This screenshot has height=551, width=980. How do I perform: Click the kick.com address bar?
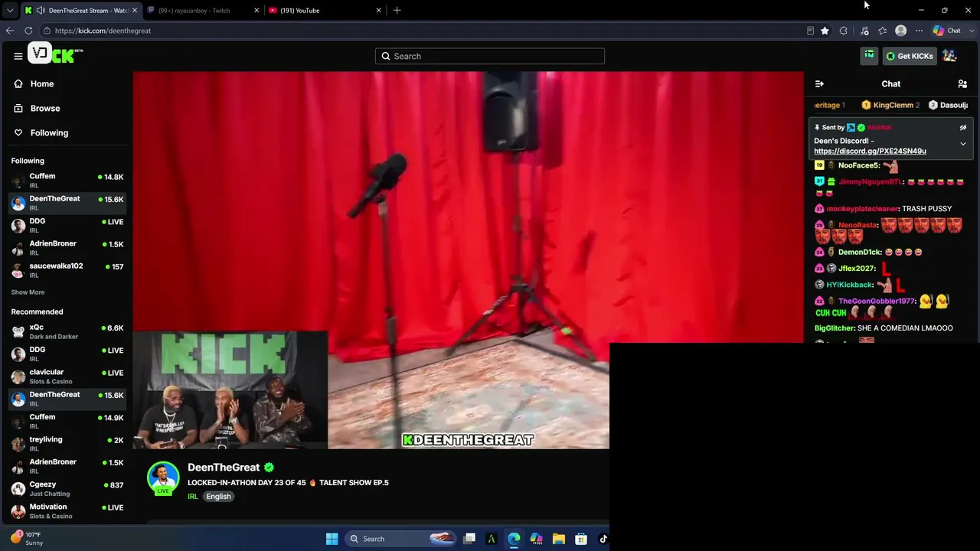click(x=421, y=31)
